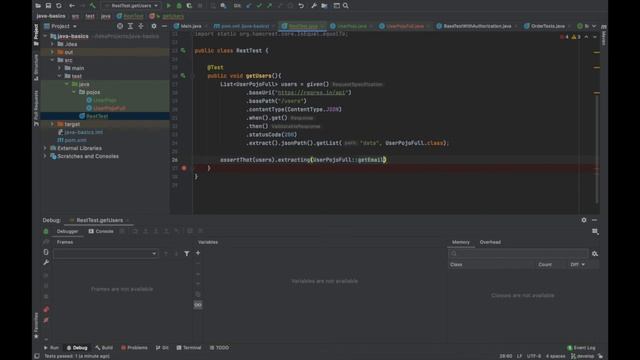Open the reqres.in API URL link
The width and height of the screenshot is (640, 360).
[x=311, y=93]
